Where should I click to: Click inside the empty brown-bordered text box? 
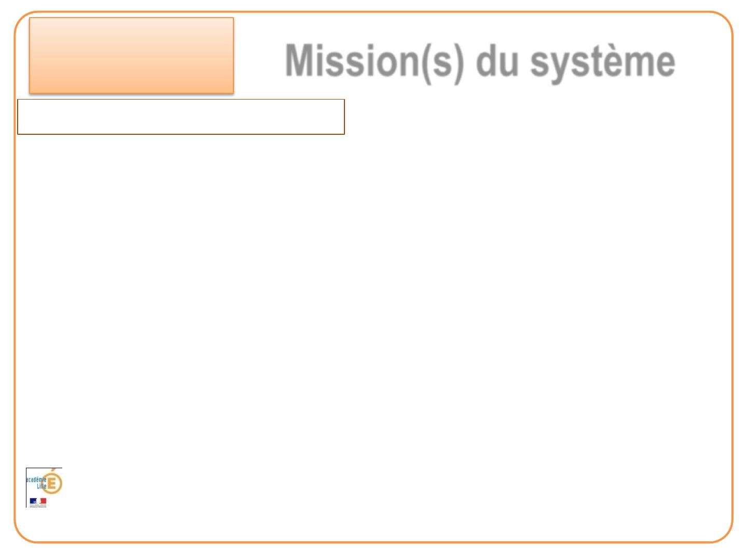click(181, 117)
